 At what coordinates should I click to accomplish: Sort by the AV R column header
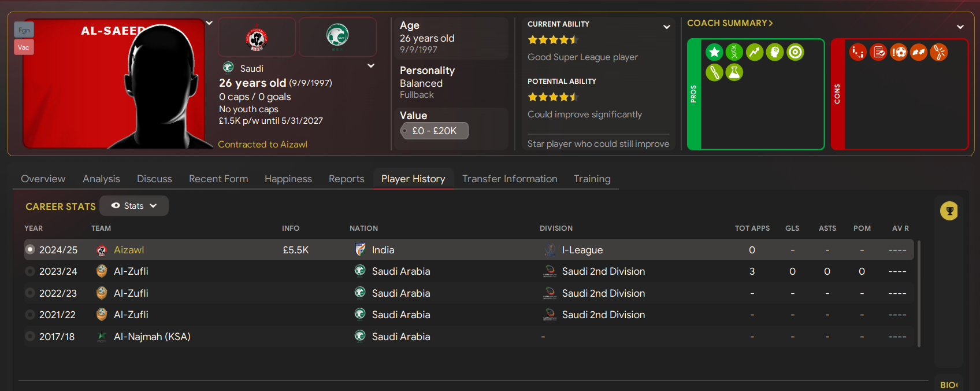(x=900, y=228)
